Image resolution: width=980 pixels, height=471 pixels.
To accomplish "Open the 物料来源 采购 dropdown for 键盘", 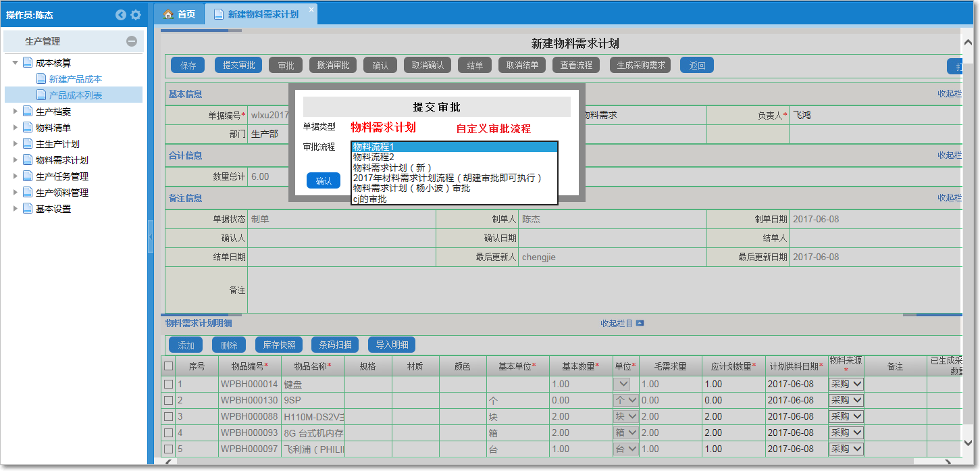I will [x=854, y=383].
